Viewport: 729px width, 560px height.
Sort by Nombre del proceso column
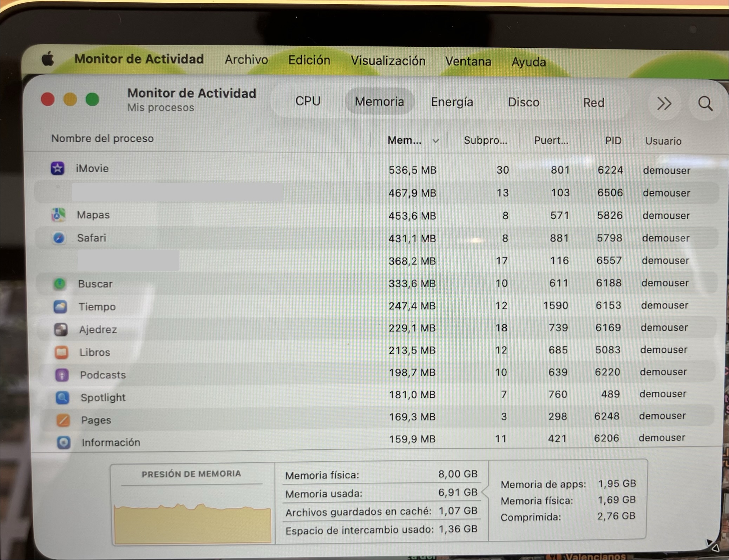(103, 139)
